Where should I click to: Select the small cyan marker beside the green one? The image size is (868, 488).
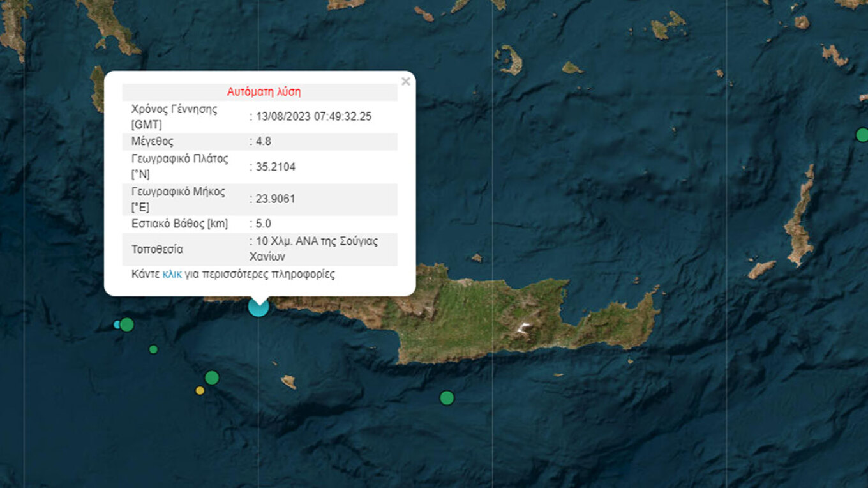[117, 324]
